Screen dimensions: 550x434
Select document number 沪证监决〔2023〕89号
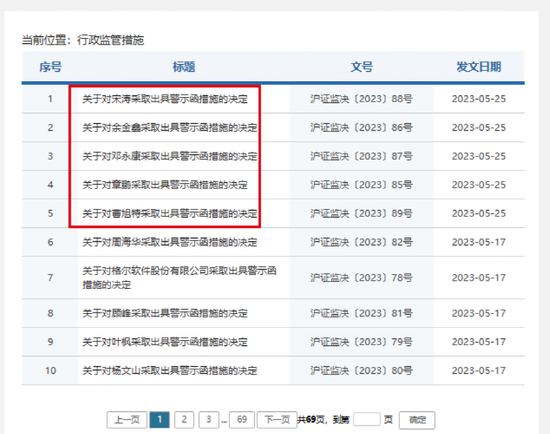coord(361,213)
